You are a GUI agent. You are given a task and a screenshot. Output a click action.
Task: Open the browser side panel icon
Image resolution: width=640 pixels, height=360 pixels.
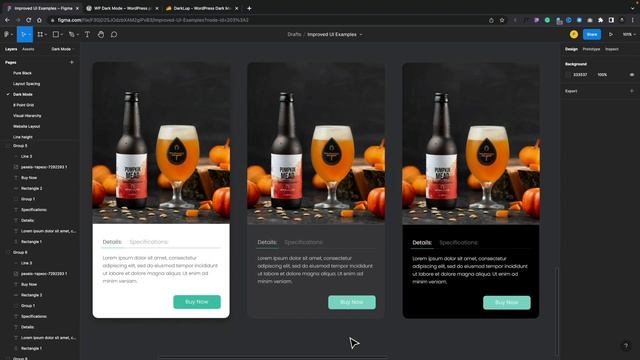pos(611,20)
